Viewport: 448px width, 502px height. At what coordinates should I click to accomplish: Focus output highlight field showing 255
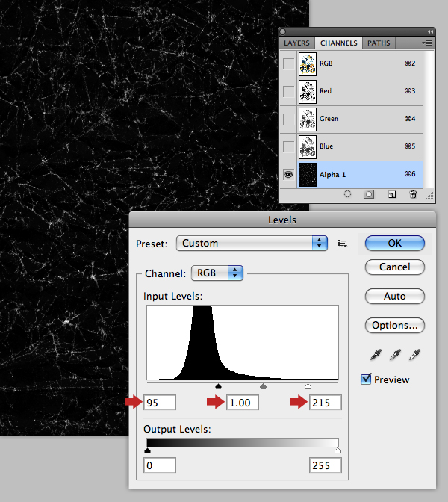[x=326, y=465]
